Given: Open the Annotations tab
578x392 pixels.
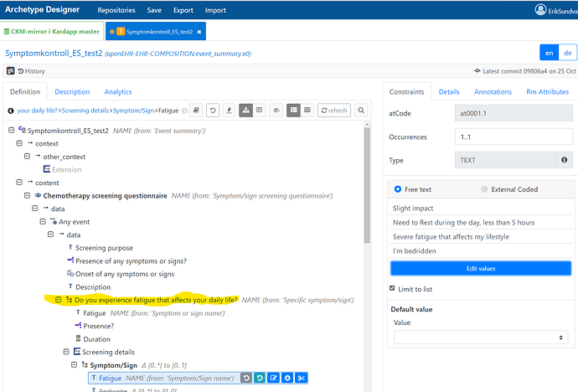Looking at the screenshot, I should coord(493,92).
